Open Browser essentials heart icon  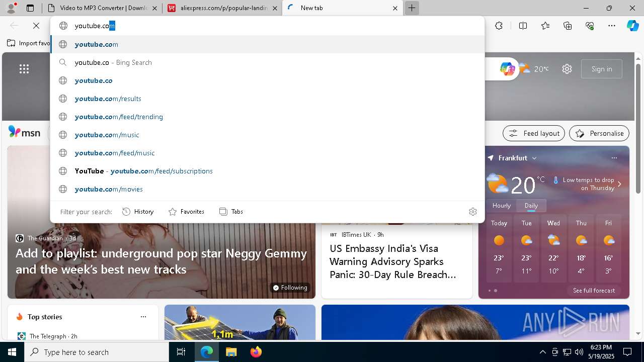click(590, 26)
